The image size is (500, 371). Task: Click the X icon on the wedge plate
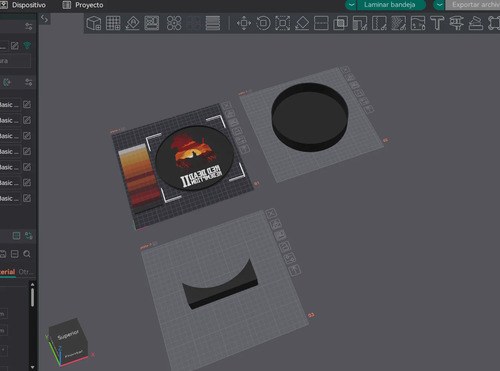(271, 213)
